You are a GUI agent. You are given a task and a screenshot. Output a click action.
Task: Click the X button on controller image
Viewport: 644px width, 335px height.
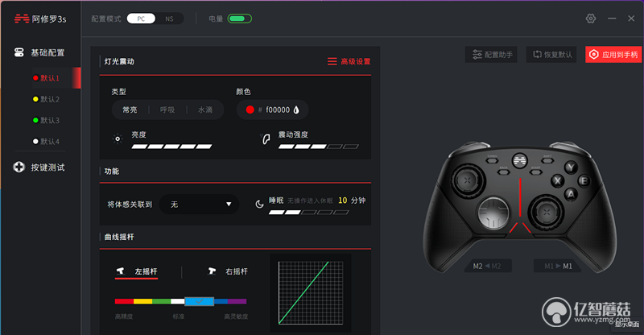pos(557,180)
